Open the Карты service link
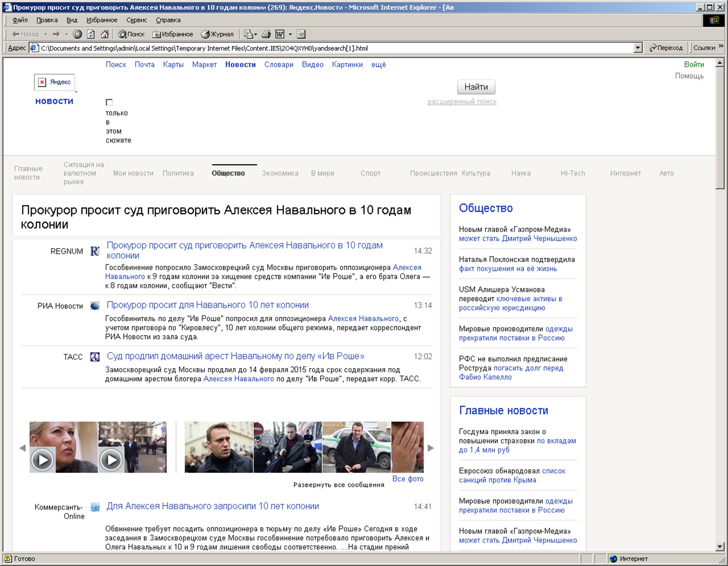 click(173, 64)
